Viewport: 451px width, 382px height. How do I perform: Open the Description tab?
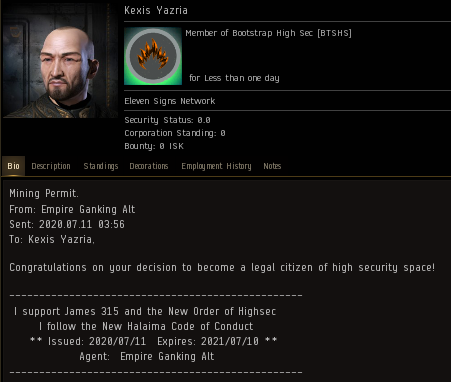(51, 166)
